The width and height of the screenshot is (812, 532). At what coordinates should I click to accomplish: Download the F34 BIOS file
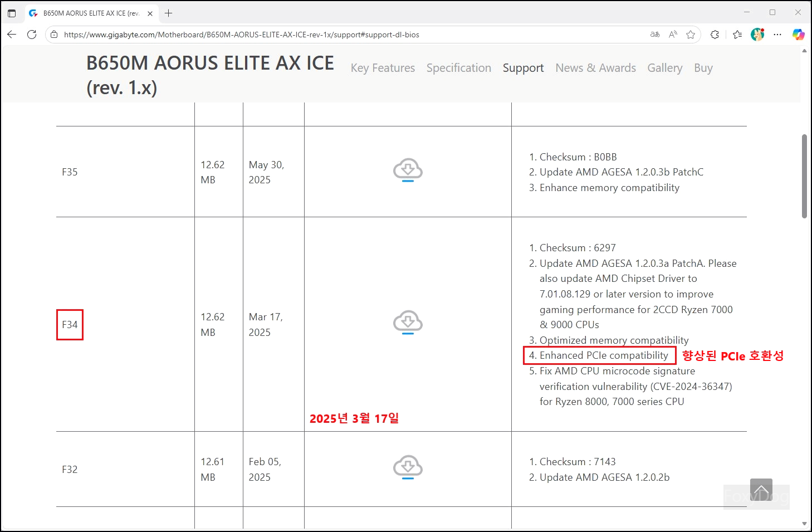(408, 323)
